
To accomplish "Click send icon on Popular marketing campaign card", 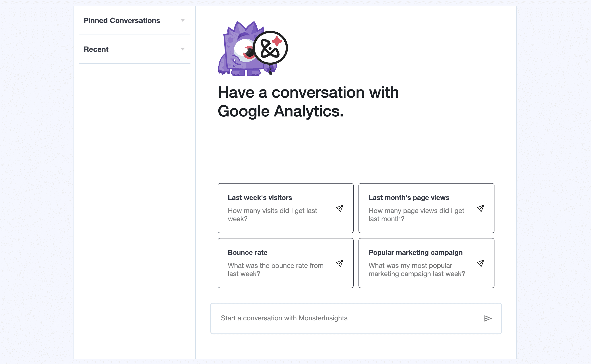I will pos(481,263).
